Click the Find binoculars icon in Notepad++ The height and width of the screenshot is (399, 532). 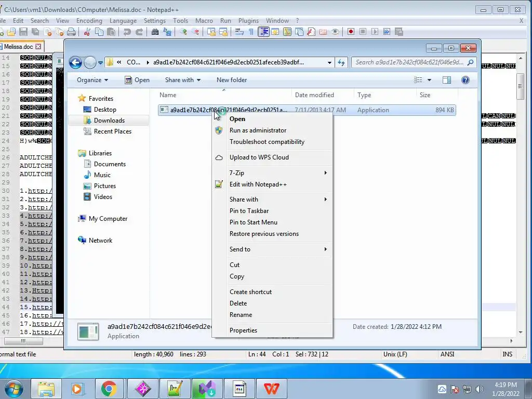tap(155, 32)
